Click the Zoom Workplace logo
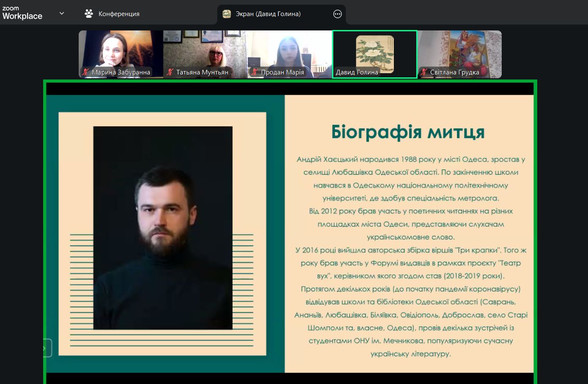Screen dimensions: 588x384 click(22, 13)
